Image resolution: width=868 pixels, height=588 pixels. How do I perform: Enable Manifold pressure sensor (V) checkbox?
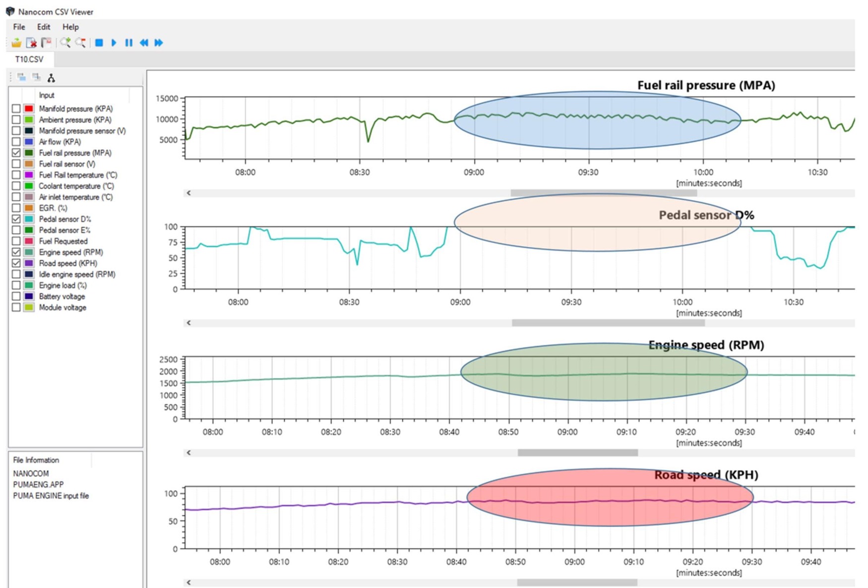pyautogui.click(x=16, y=131)
